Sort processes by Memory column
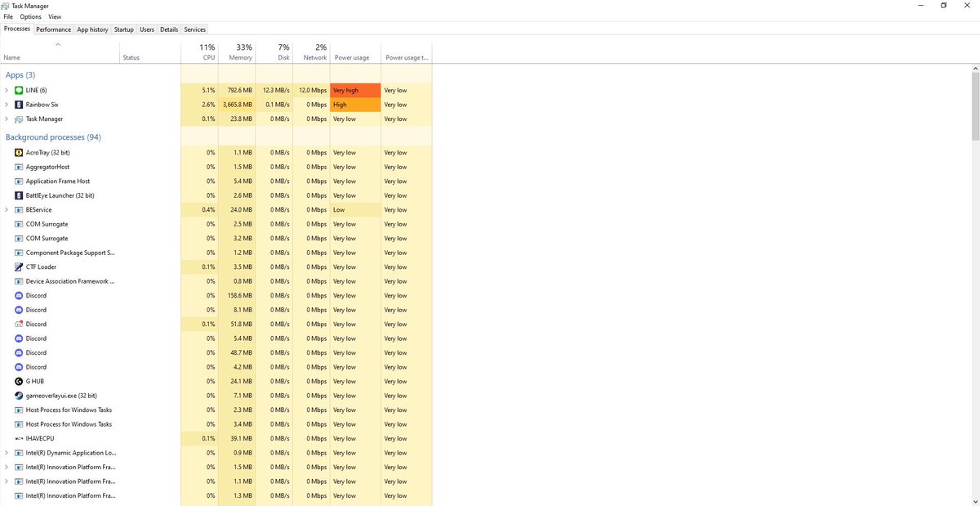980x506 pixels. [238, 51]
